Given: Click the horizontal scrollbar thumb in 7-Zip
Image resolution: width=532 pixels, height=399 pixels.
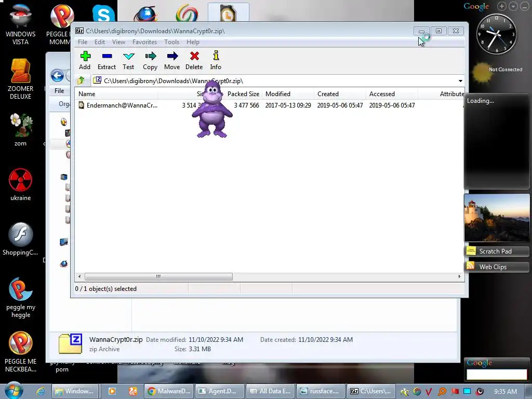Looking at the screenshot, I should point(158,276).
